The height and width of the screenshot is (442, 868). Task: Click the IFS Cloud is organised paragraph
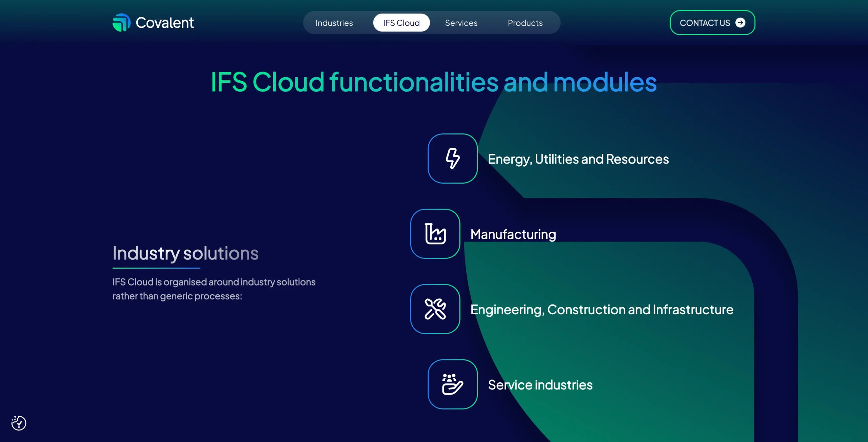coord(214,289)
